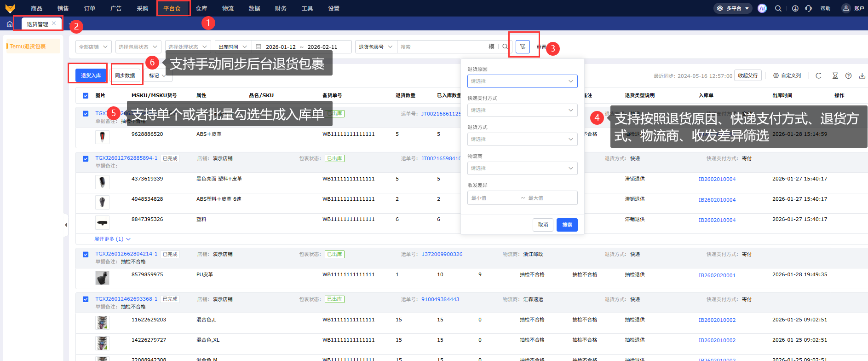Switch to the 退货管理 tab
Viewport: 868px width, 361px height.
click(37, 24)
